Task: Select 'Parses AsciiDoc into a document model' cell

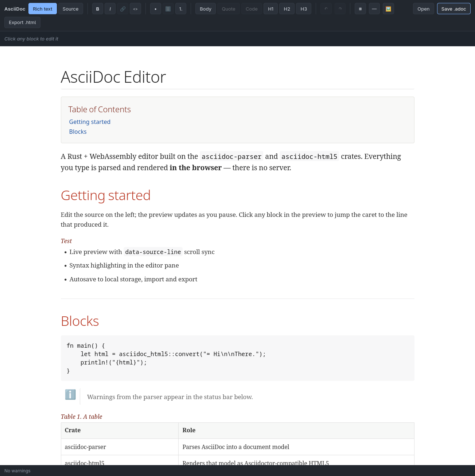Action: tap(296, 447)
